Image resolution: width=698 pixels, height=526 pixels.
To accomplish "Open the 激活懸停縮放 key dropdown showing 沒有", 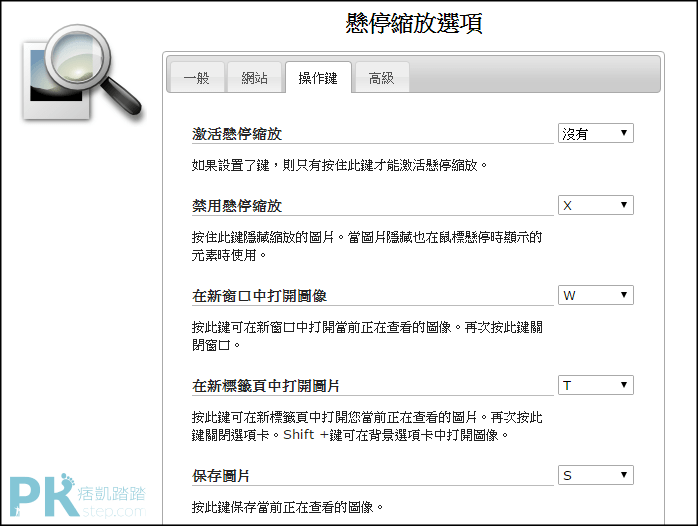I will pos(596,133).
